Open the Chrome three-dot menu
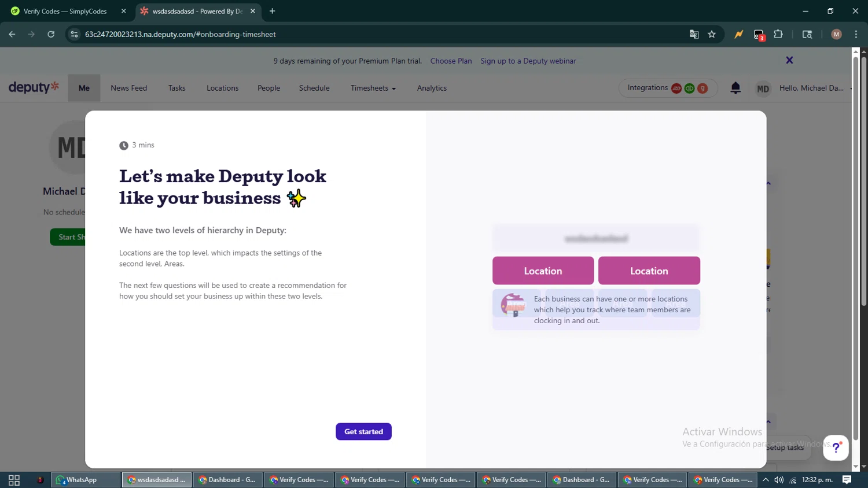The height and width of the screenshot is (488, 868). 856,34
